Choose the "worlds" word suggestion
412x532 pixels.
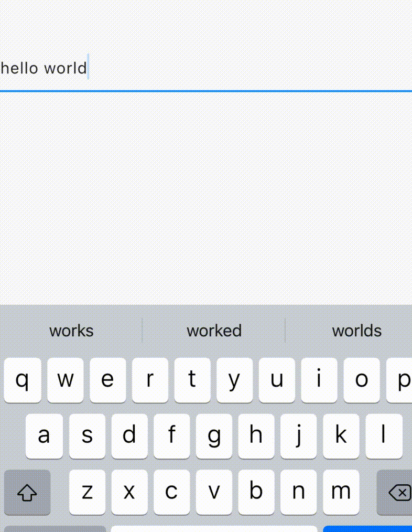[356, 331]
